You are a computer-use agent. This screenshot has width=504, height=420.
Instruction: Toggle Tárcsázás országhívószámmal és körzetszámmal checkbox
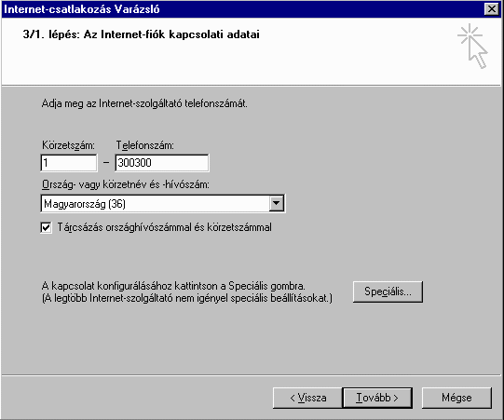(46, 227)
